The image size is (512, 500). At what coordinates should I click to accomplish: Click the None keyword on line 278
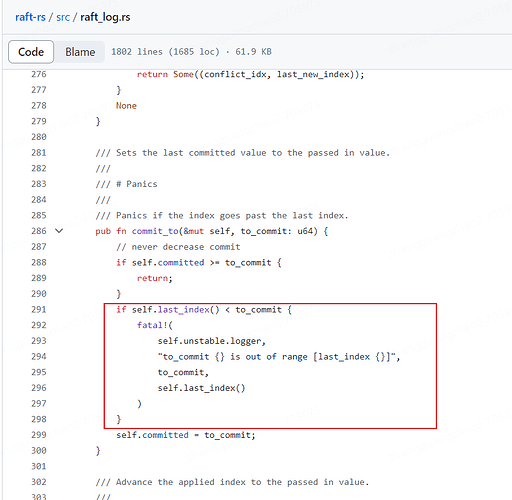pyautogui.click(x=126, y=106)
